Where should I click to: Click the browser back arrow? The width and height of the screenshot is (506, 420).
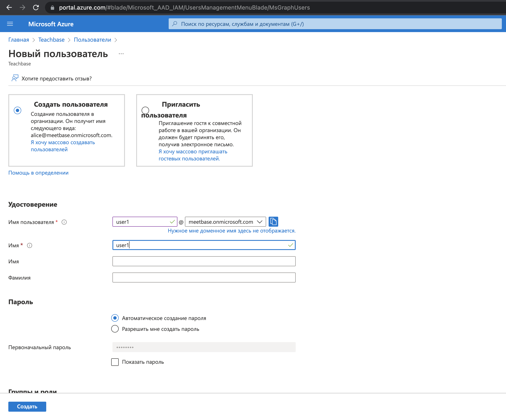tap(9, 7)
